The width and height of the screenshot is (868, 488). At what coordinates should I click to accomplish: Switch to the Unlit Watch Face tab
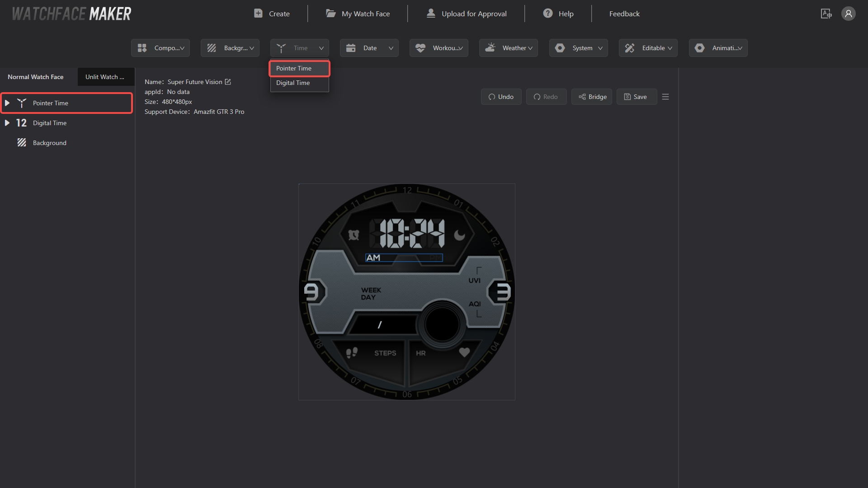(105, 77)
